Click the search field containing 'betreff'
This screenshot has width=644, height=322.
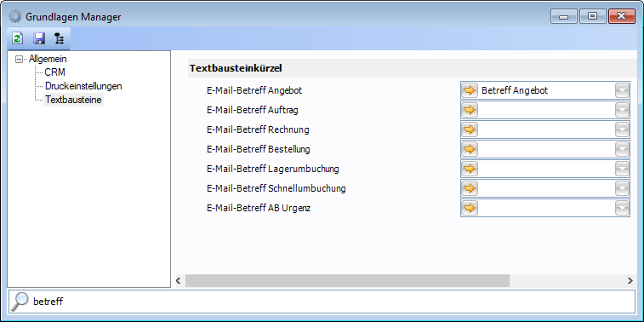click(x=322, y=302)
